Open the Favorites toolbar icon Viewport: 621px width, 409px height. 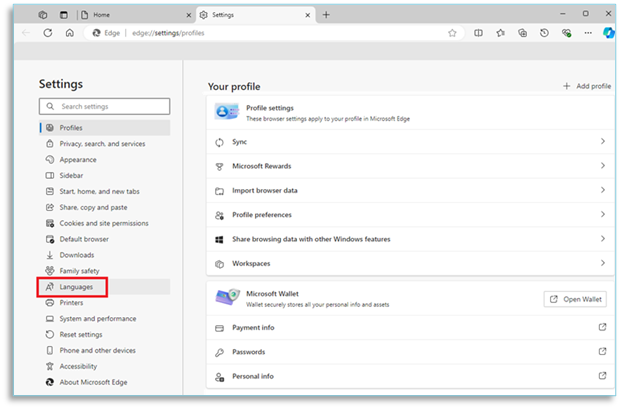501,33
